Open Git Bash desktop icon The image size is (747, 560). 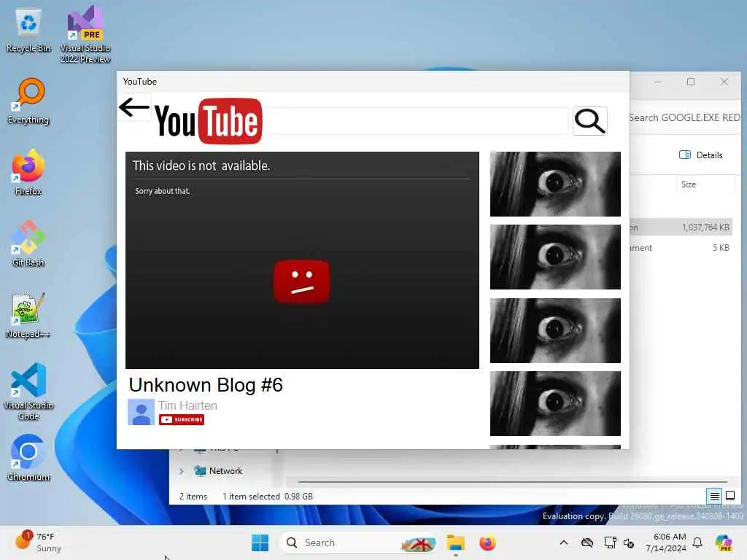tap(28, 244)
